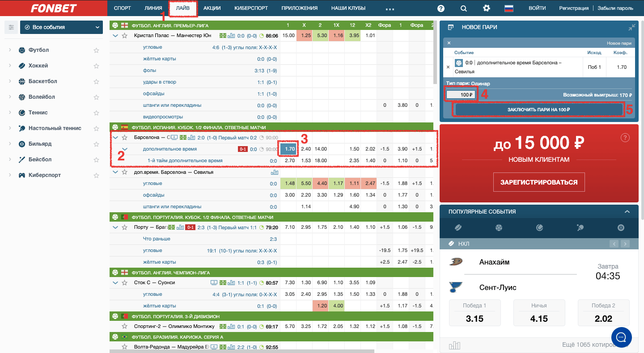644x353 pixels.
Task: Open the sidebar filter settings icon
Action: [x=11, y=27]
